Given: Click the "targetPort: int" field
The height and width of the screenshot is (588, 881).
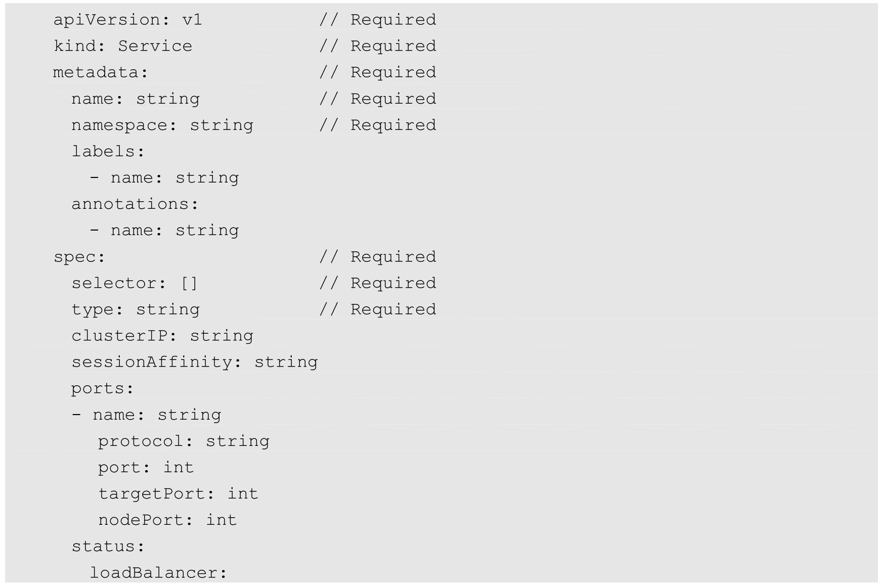Looking at the screenshot, I should click(178, 493).
